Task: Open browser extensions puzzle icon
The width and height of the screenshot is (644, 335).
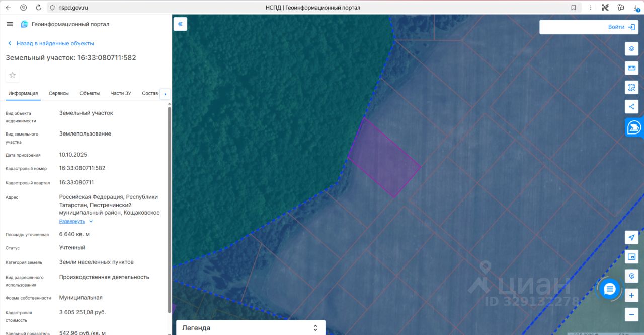Action: click(x=621, y=8)
